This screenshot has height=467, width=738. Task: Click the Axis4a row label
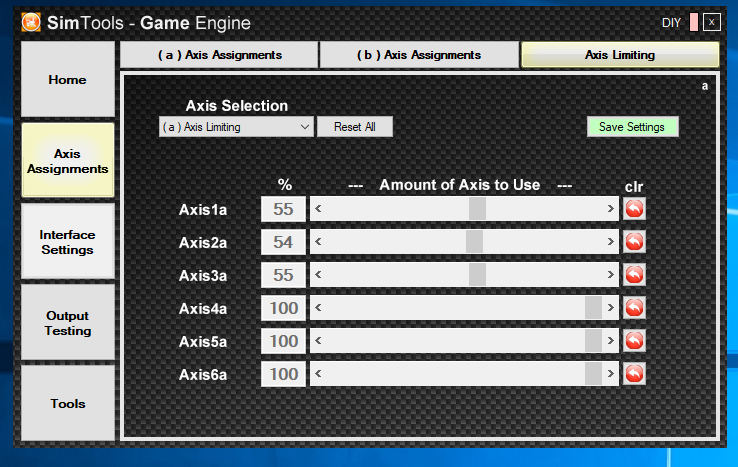[x=203, y=308]
